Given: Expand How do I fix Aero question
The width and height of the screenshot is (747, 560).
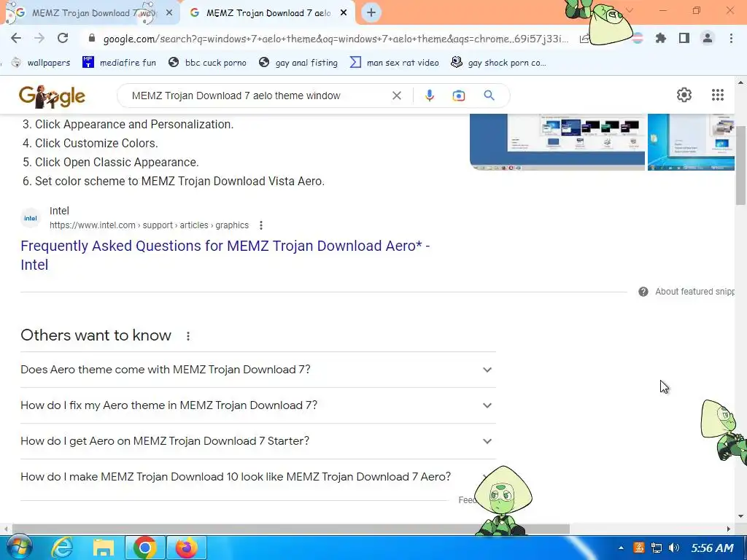Looking at the screenshot, I should pyautogui.click(x=258, y=405).
